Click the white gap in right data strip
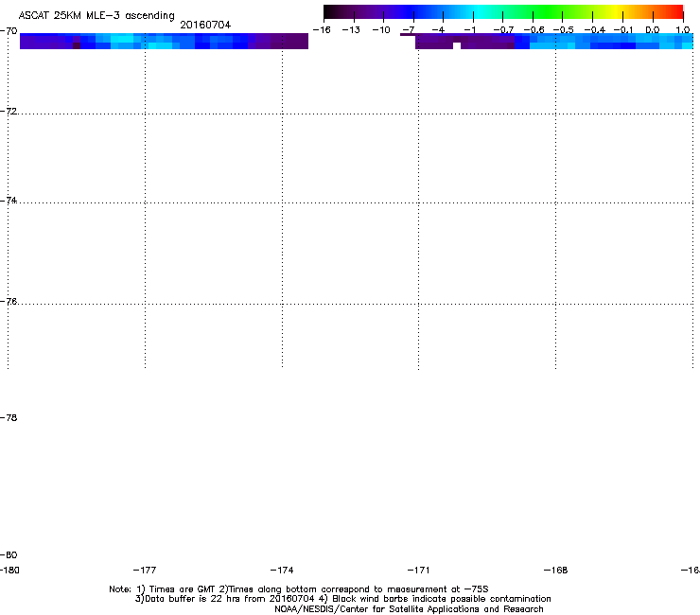The image size is (700, 615). (457, 45)
